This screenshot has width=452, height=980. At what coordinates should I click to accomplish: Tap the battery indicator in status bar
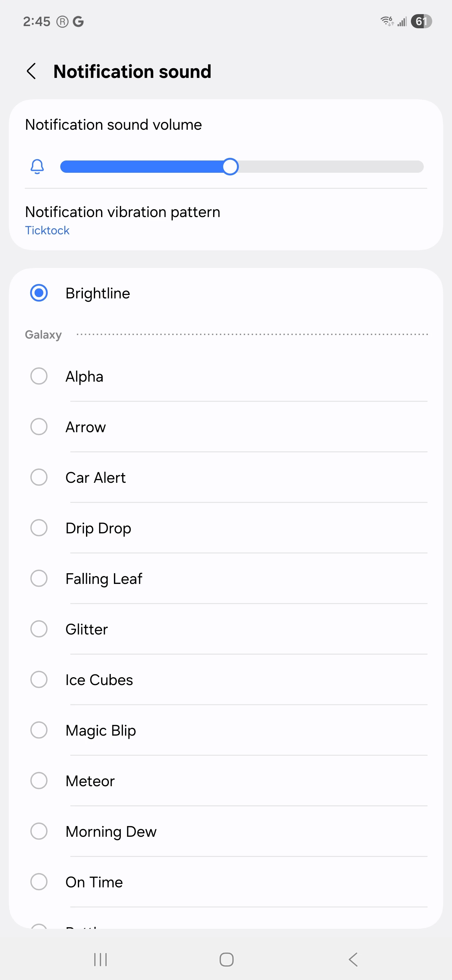(x=421, y=21)
